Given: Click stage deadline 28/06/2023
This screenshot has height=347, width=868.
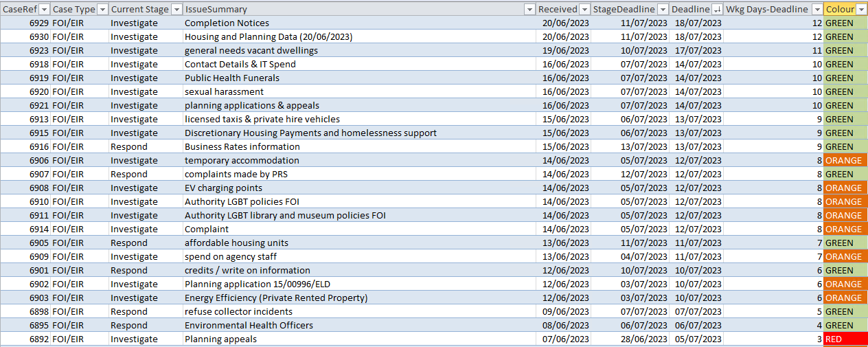Looking at the screenshot, I should 630,339.
